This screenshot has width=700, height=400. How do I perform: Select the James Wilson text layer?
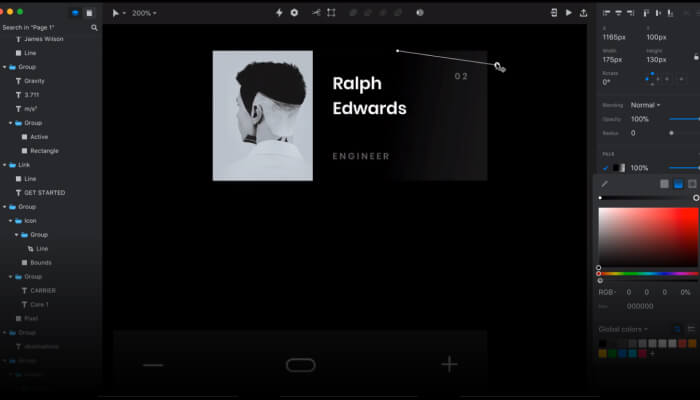[x=44, y=39]
